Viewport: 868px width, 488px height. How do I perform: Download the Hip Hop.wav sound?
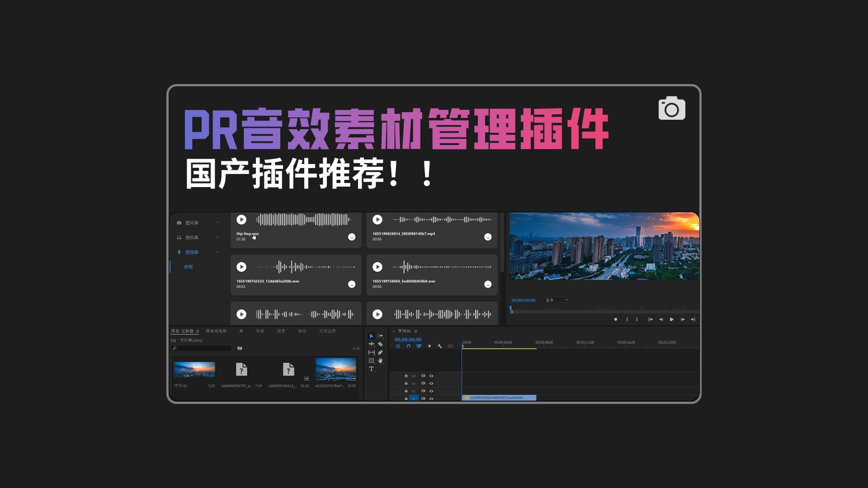(352, 237)
